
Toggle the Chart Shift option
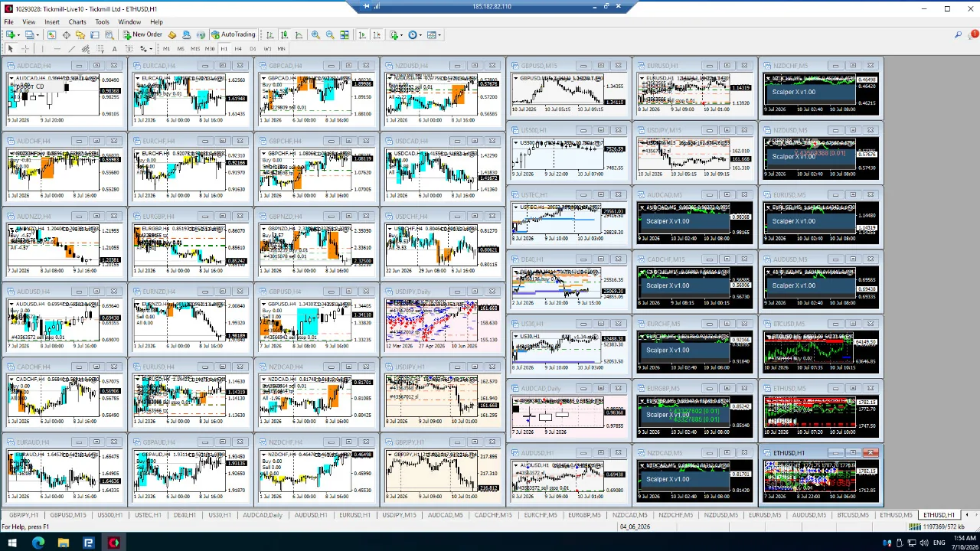click(377, 34)
